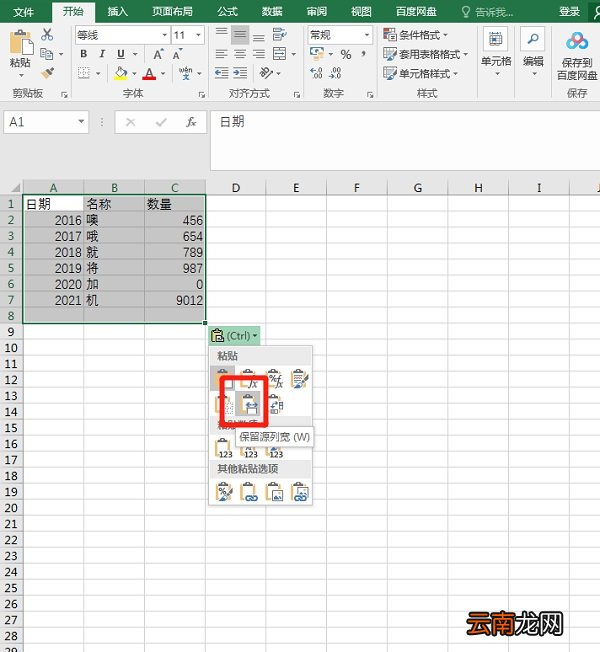
Task: Decrease font size with the smaller A
Action: click(x=177, y=54)
